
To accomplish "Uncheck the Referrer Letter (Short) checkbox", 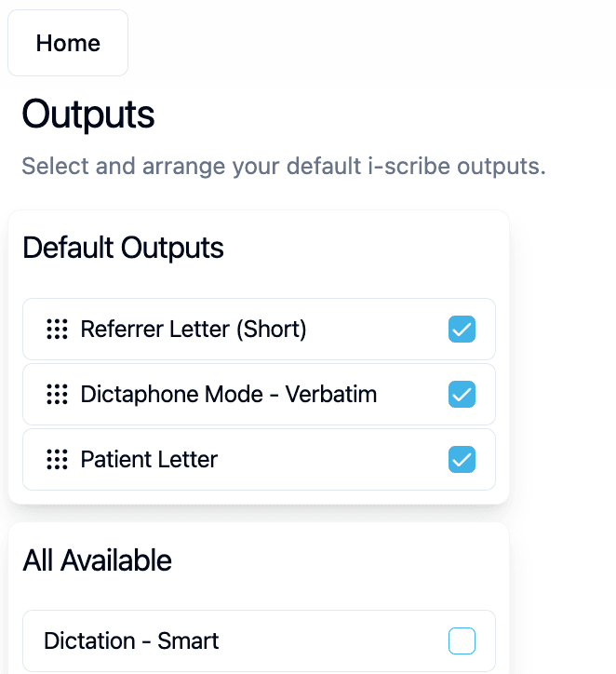I will (x=462, y=330).
